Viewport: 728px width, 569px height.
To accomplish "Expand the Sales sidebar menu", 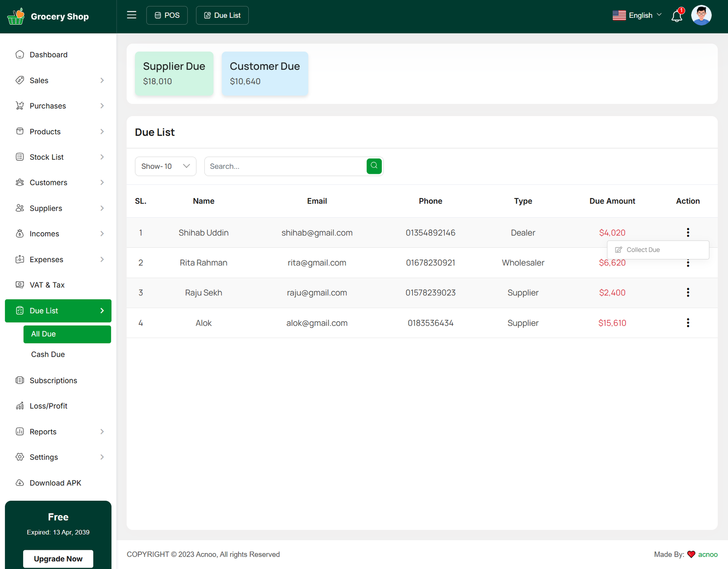I will [58, 81].
